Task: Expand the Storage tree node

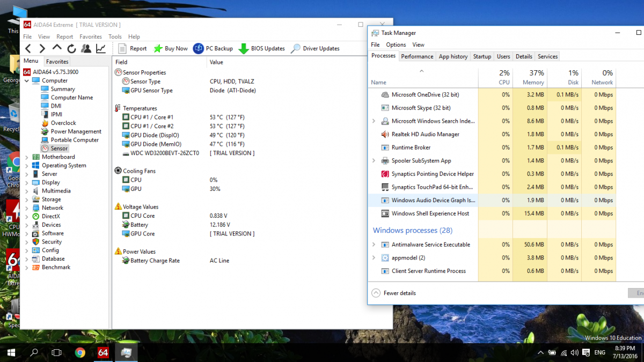Action: (27, 200)
